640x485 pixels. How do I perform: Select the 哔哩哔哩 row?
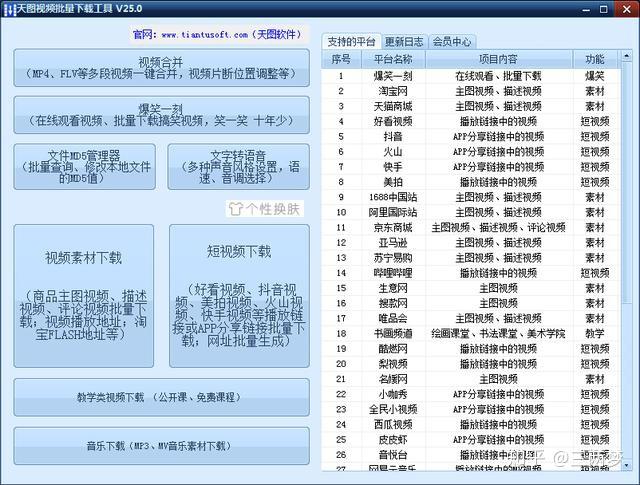[x=471, y=273]
